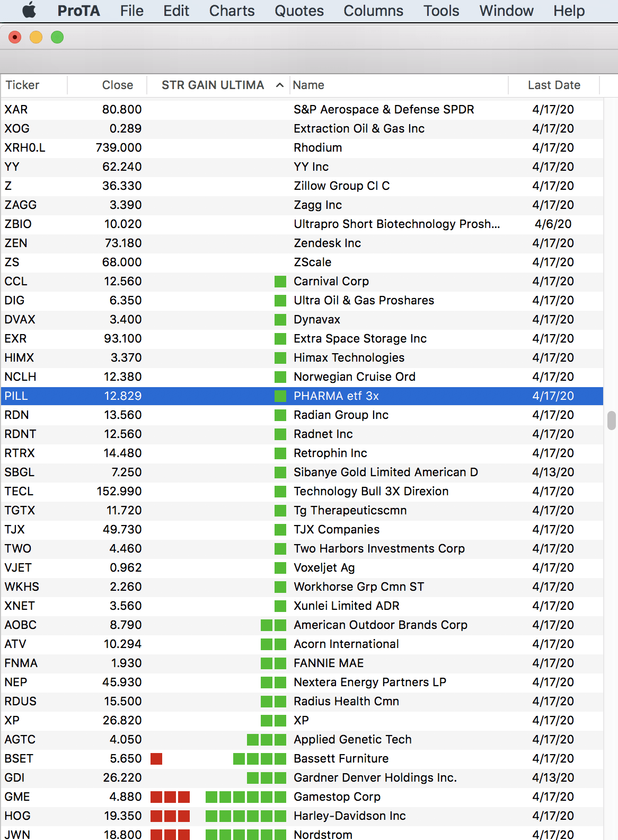This screenshot has width=618, height=840.
Task: Select Extraction Oil & Gas Inc row
Action: coord(302,128)
